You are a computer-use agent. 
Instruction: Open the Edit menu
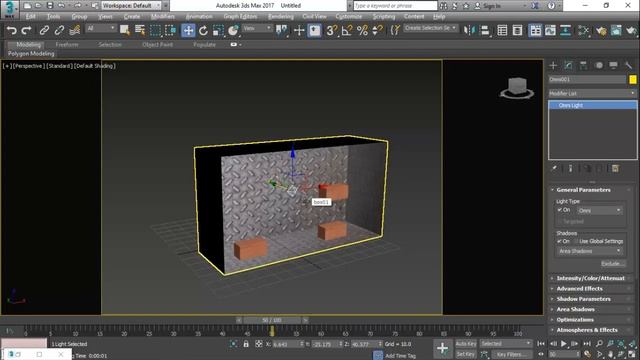click(31, 17)
